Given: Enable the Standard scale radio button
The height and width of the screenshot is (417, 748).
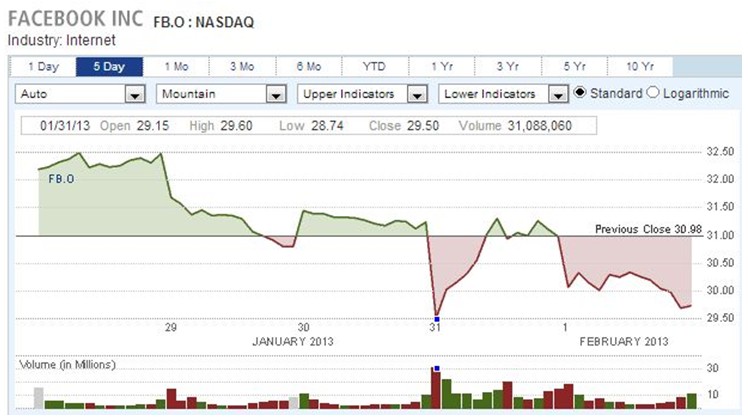Looking at the screenshot, I should point(579,93).
